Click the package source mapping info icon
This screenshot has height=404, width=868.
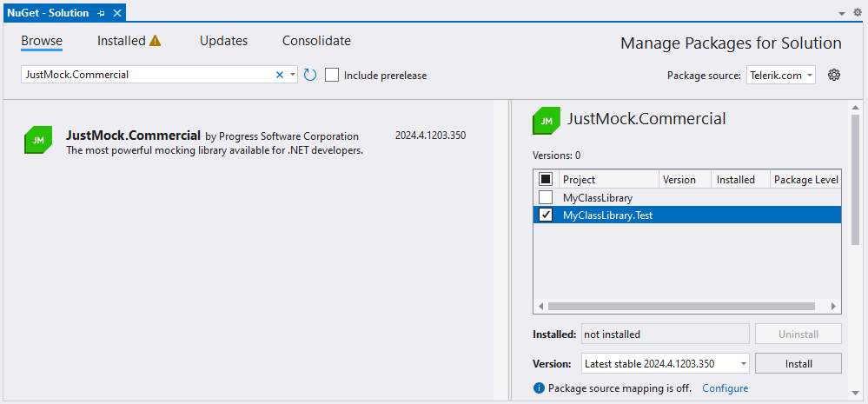tap(539, 388)
